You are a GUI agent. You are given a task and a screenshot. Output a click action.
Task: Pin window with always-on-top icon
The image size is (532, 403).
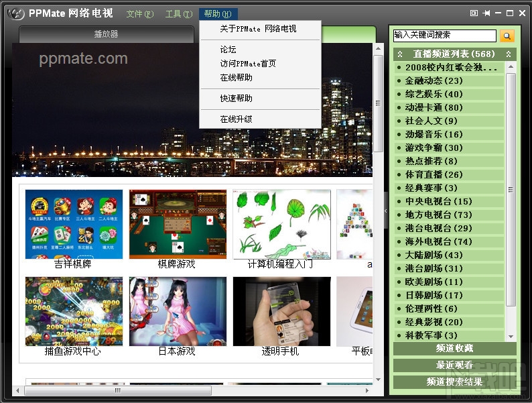point(486,13)
